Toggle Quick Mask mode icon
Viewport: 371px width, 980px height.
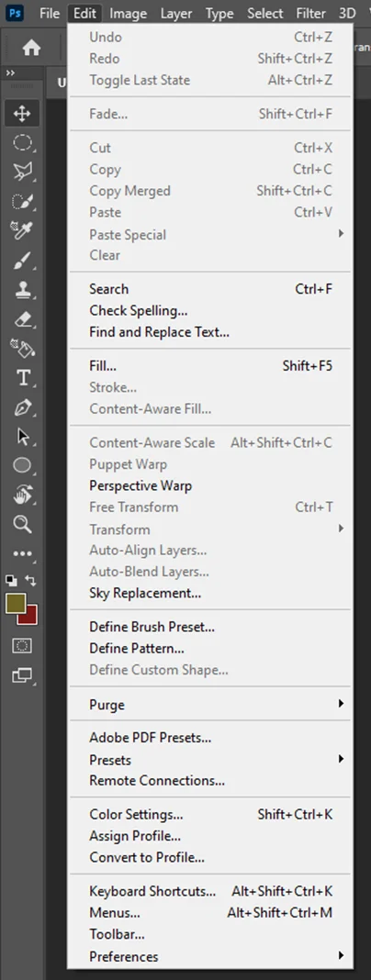click(23, 646)
